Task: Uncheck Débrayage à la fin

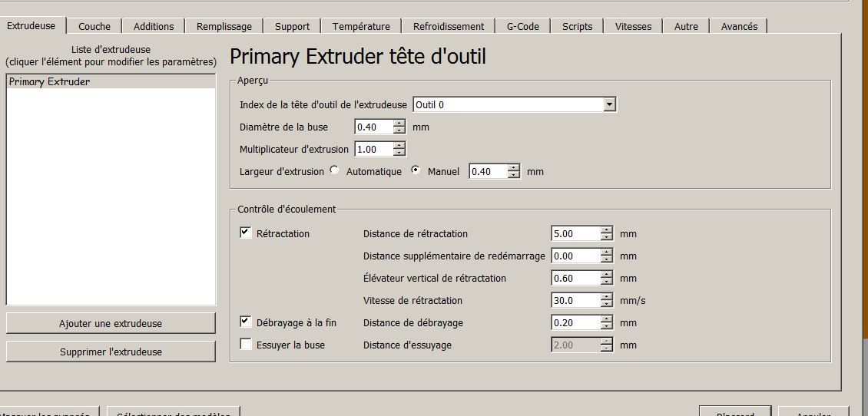Action: [x=246, y=322]
